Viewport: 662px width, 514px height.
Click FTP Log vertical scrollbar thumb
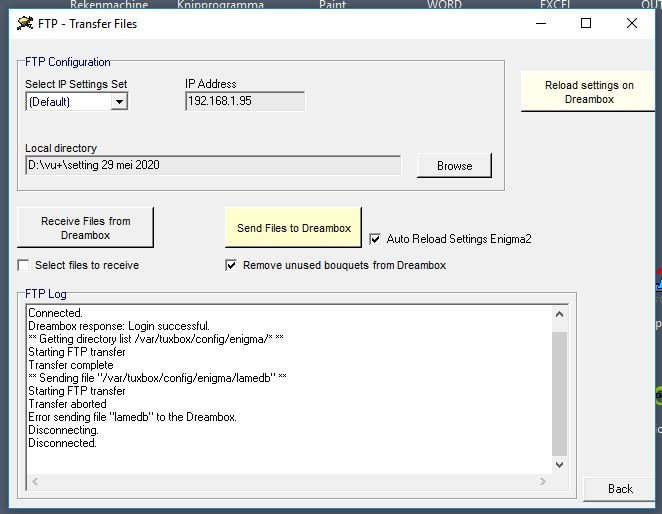559,394
